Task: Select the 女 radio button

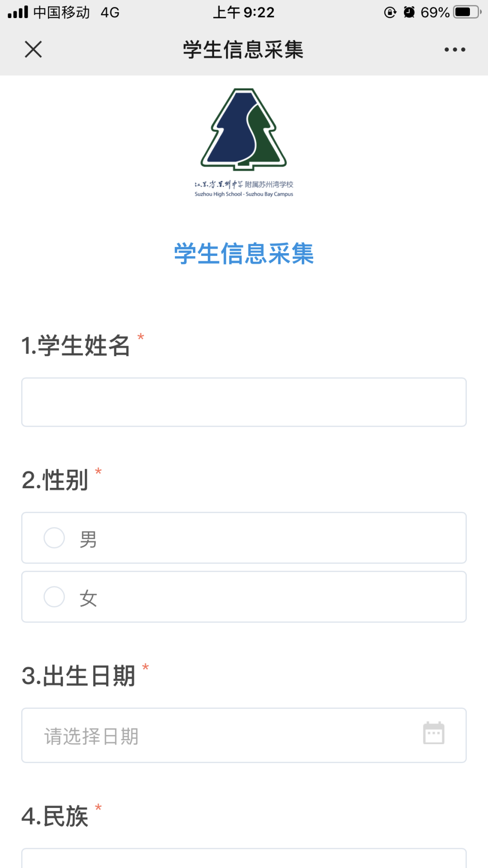Action: (x=54, y=597)
